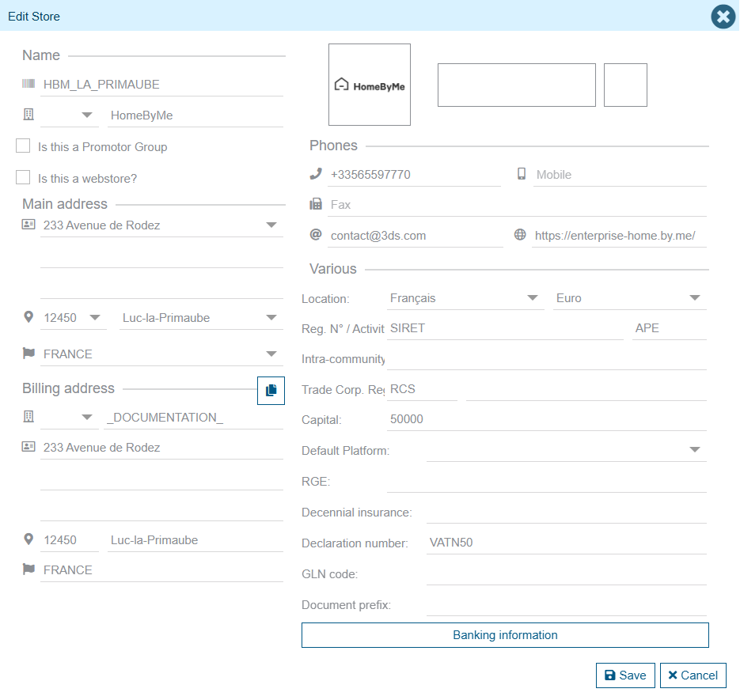Click the phone handset icon
The height and width of the screenshot is (700, 740).
click(x=316, y=174)
